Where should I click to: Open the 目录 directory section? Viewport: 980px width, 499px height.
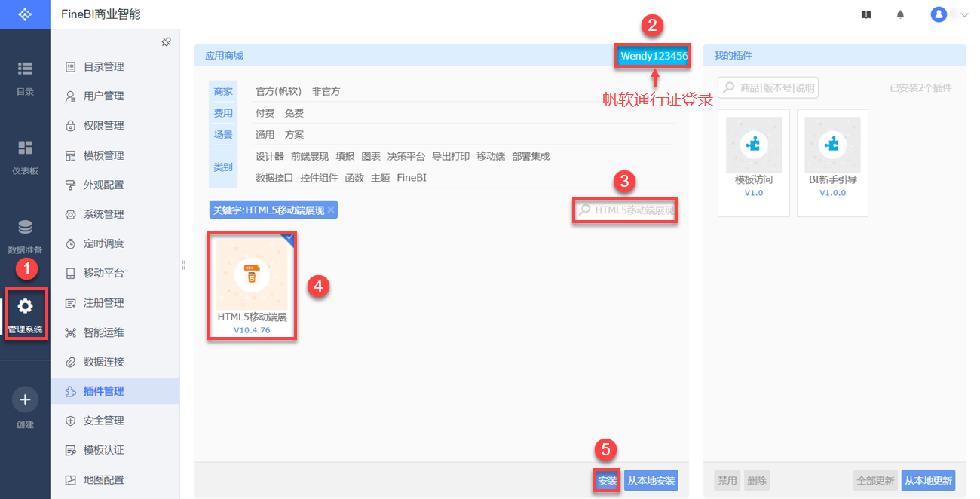point(25,78)
